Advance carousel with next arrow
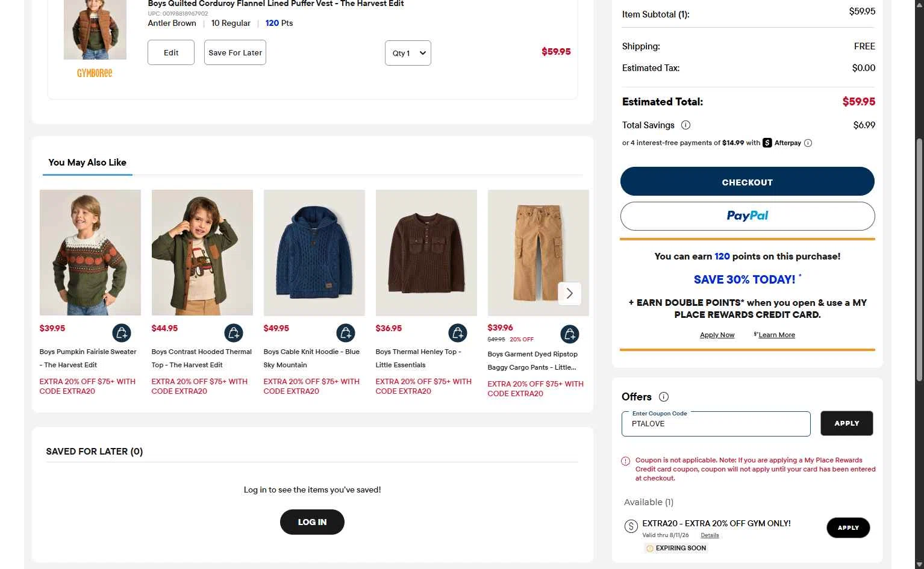This screenshot has height=569, width=924. pyautogui.click(x=570, y=294)
